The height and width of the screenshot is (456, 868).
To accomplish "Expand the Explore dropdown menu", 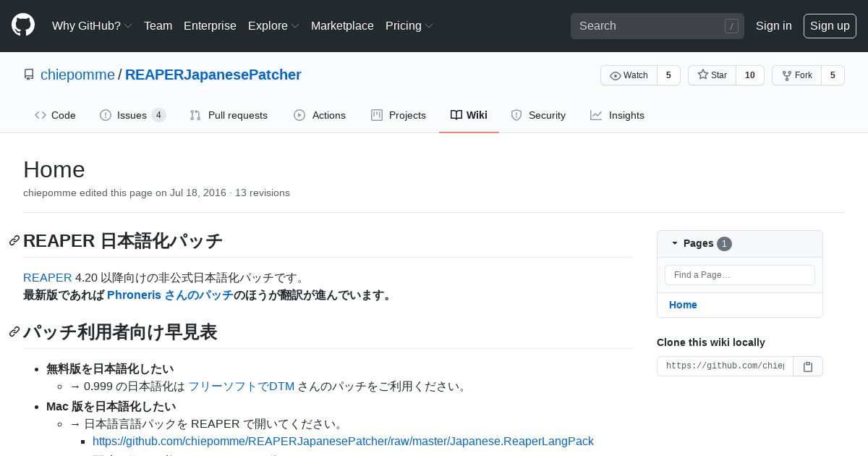I will point(273,26).
